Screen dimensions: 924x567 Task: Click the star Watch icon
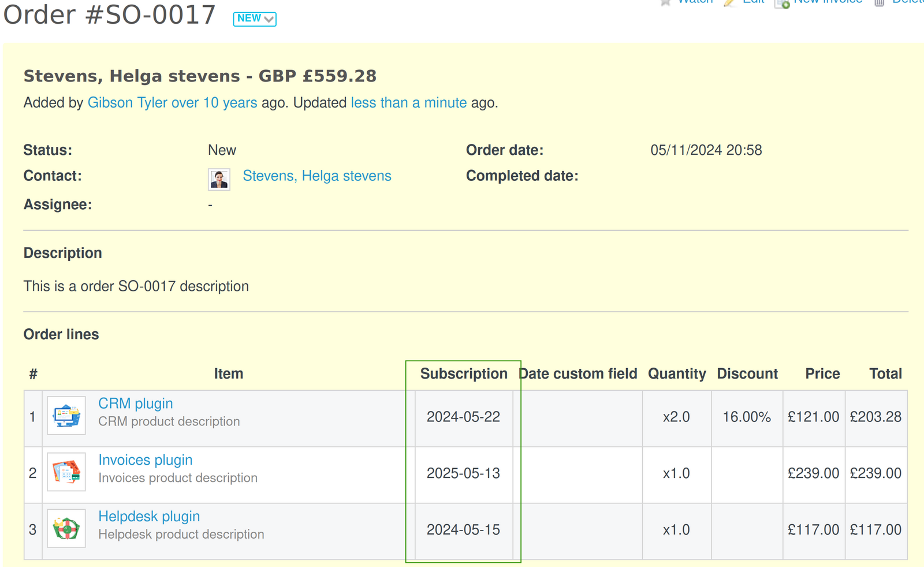666,3
